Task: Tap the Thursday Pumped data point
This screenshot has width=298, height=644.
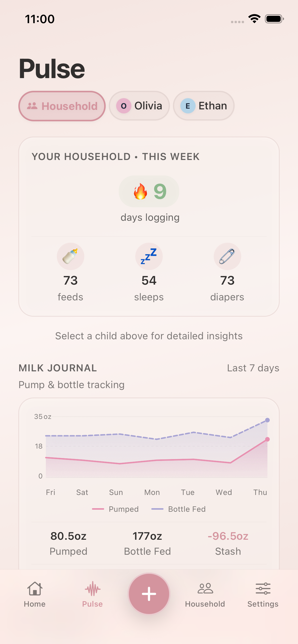Action: (267, 439)
